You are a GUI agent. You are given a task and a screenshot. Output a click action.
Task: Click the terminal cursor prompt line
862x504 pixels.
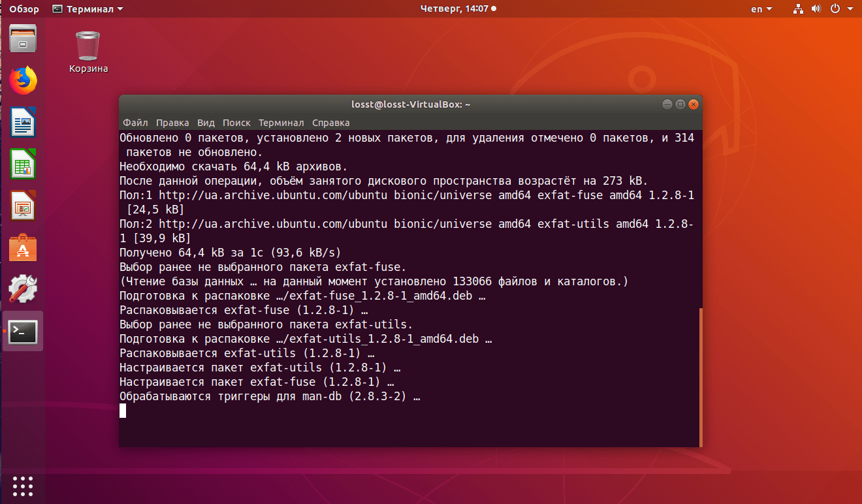[123, 411]
